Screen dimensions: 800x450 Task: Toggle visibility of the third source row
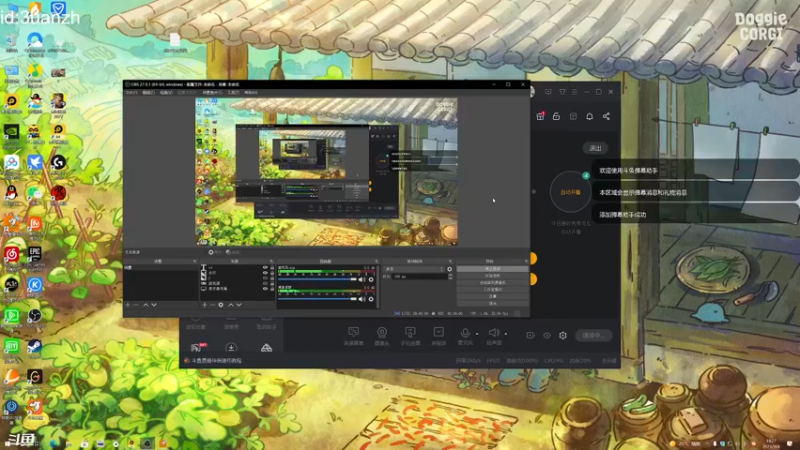click(x=265, y=278)
